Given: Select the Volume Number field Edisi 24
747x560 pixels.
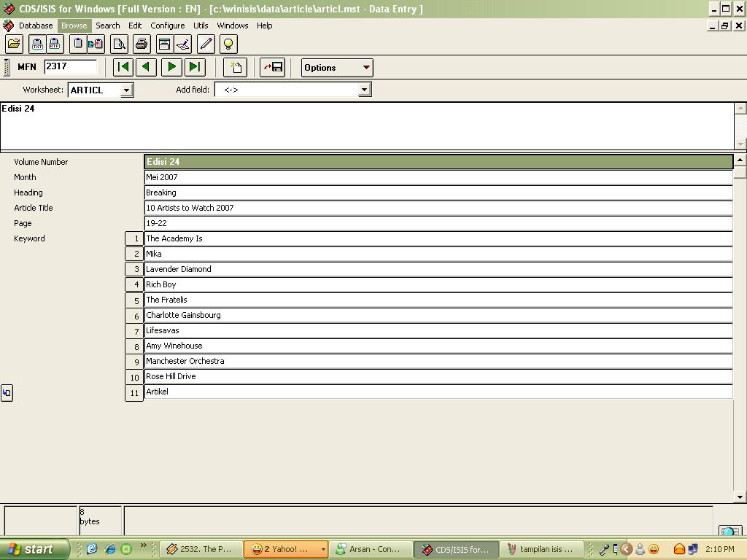Looking at the screenshot, I should click(x=438, y=162).
